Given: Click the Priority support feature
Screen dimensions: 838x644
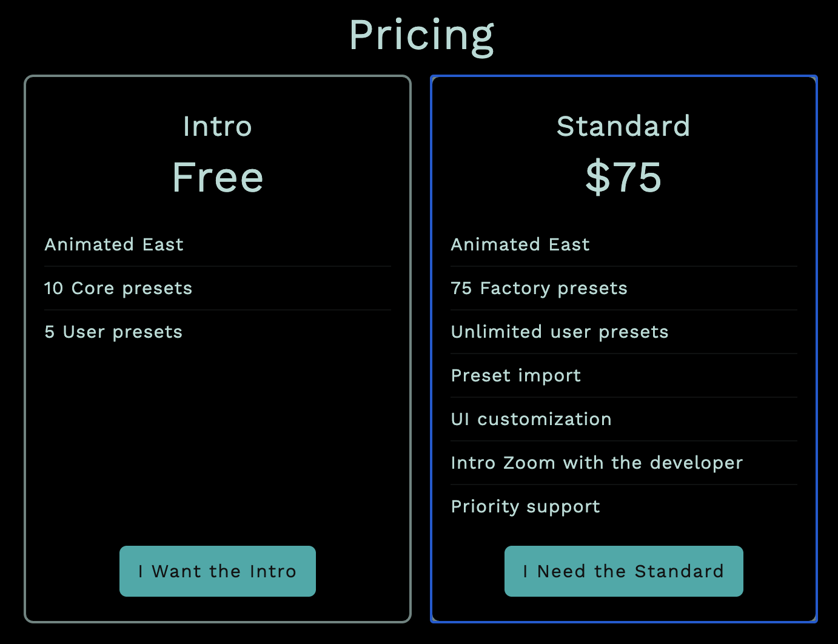Looking at the screenshot, I should [526, 506].
